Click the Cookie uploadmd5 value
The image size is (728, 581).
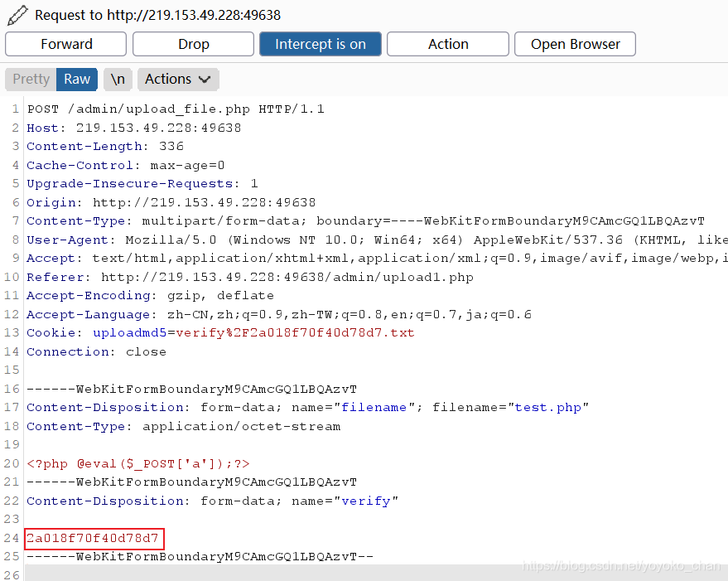295,333
